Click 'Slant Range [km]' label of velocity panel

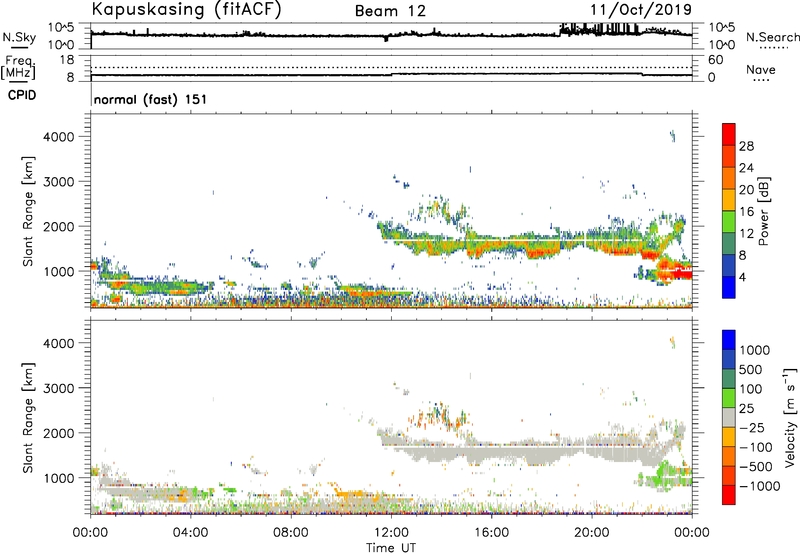28,418
